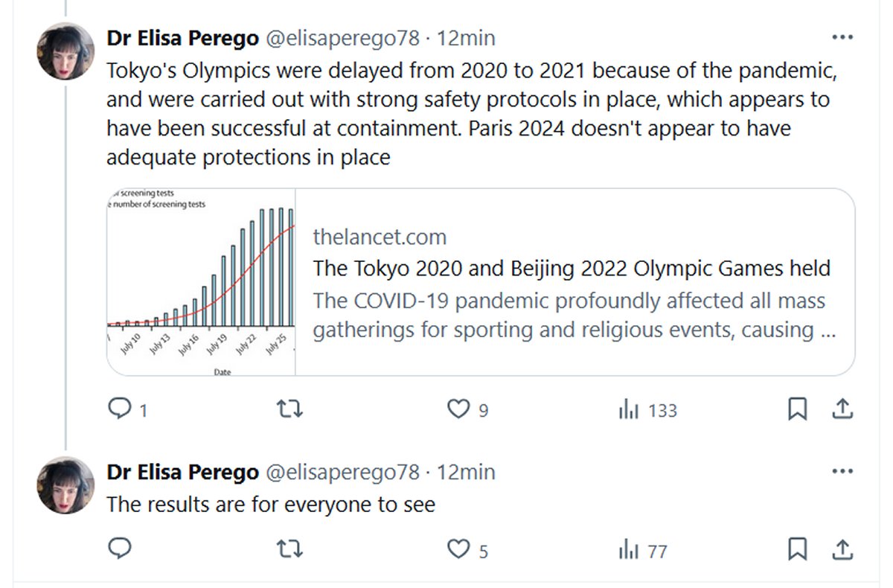This screenshot has height=588, width=893.
Task: Open the Tokyo 2020 and Beijing 2022 headline
Action: pyautogui.click(x=572, y=268)
